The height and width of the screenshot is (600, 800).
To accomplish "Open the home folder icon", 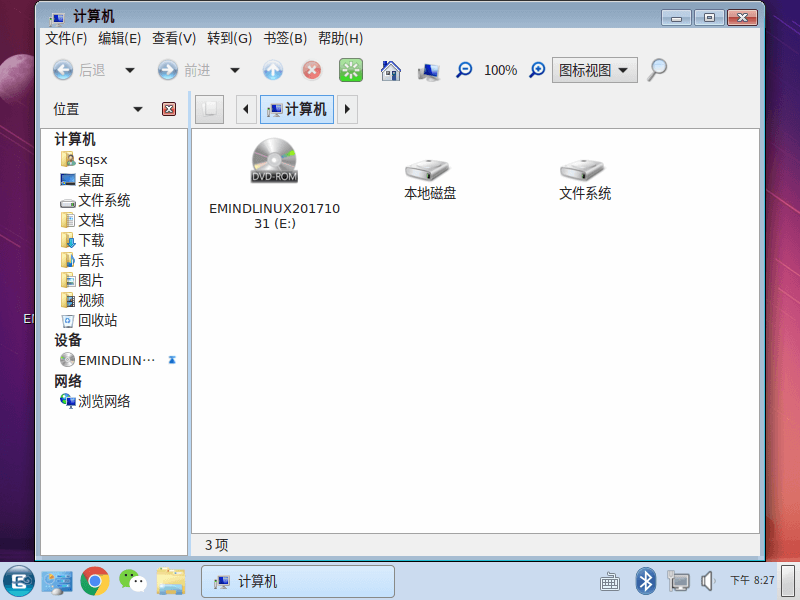I will click(x=390, y=70).
